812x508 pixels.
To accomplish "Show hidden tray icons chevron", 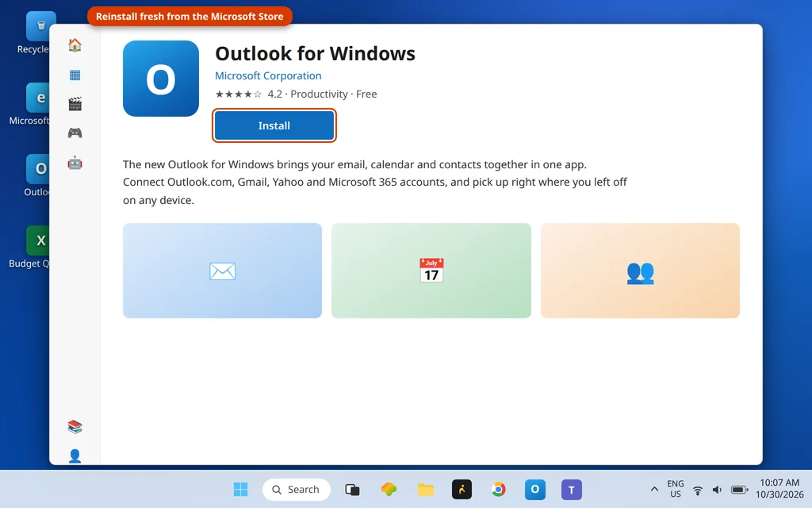I will 654,489.
